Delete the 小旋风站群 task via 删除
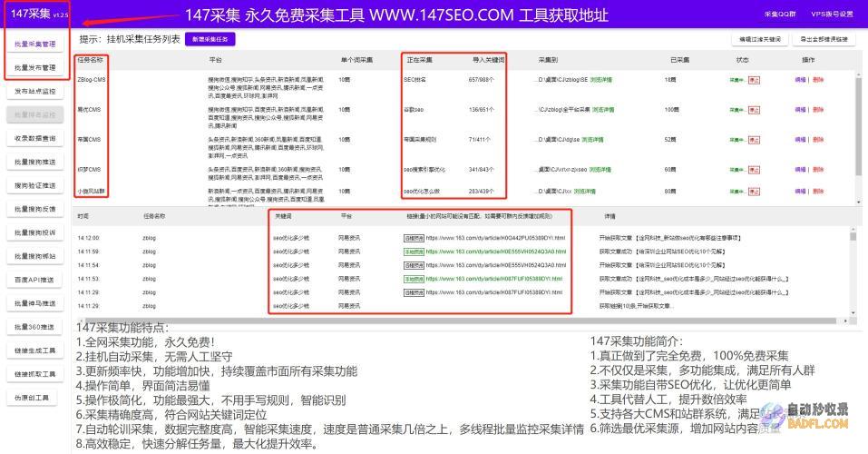Image resolution: width=868 pixels, height=454 pixels. 818,192
